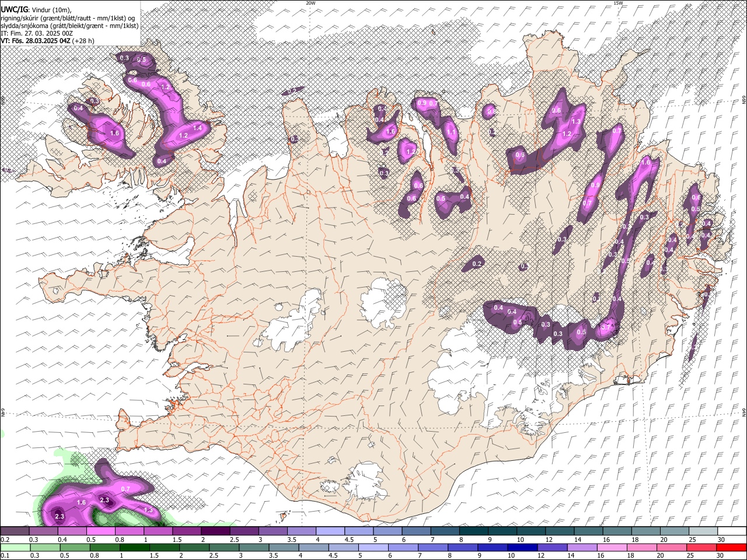
Task: Pick the darkest green 1 swatch in bottom legend
Action: (134, 547)
